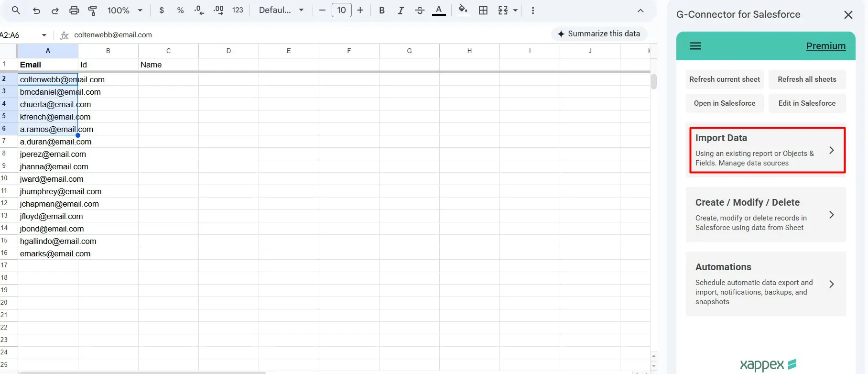Open the three-dot more options menu
Viewport: 868px width, 374px height.
533,10
